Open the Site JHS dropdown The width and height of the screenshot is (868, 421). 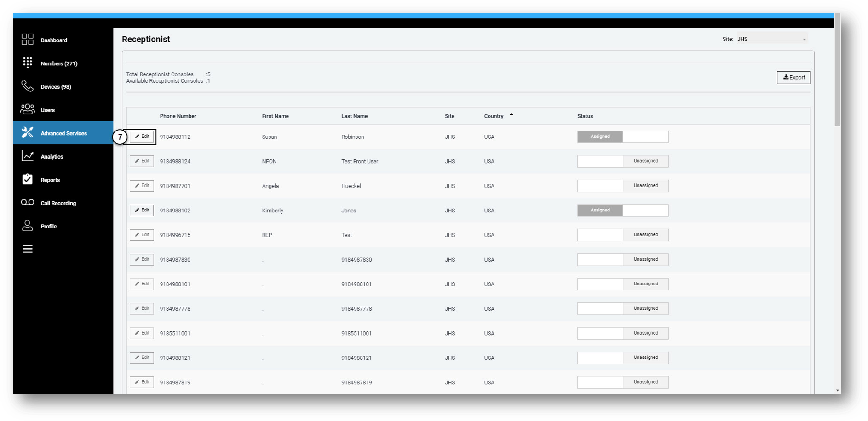pos(772,39)
